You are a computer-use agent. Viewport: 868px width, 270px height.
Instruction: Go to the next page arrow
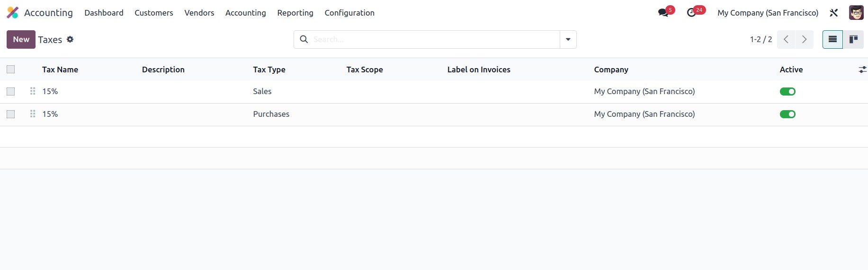(804, 39)
